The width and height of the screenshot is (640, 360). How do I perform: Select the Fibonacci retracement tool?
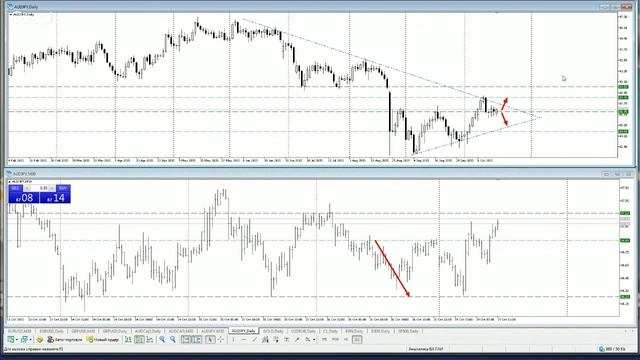point(276,339)
